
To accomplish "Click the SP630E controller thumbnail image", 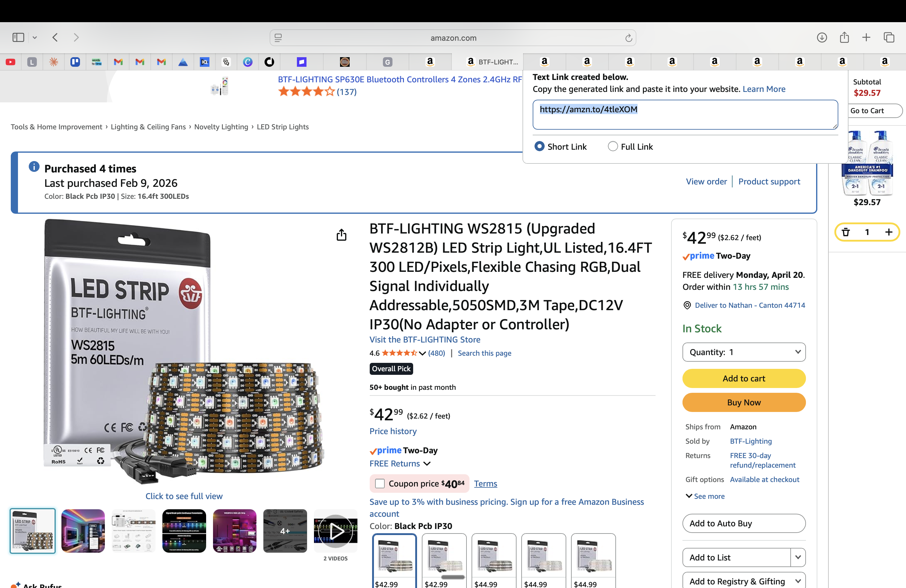I will 220,86.
